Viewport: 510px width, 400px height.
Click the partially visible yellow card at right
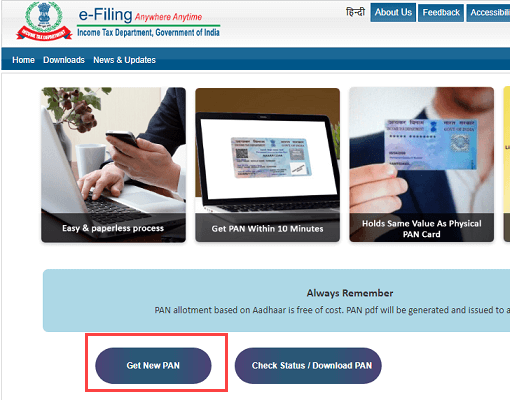click(x=507, y=164)
